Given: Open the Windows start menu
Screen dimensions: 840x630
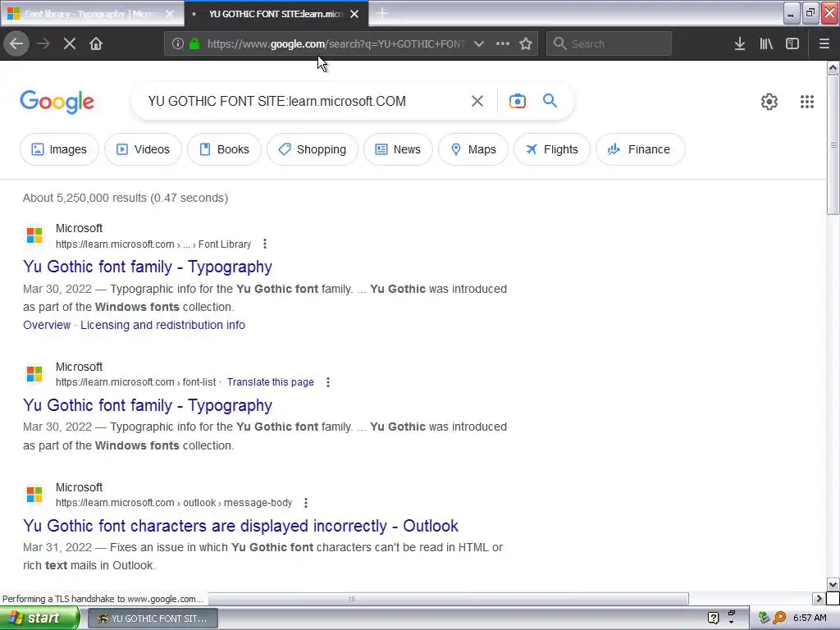Looking at the screenshot, I should click(39, 619).
